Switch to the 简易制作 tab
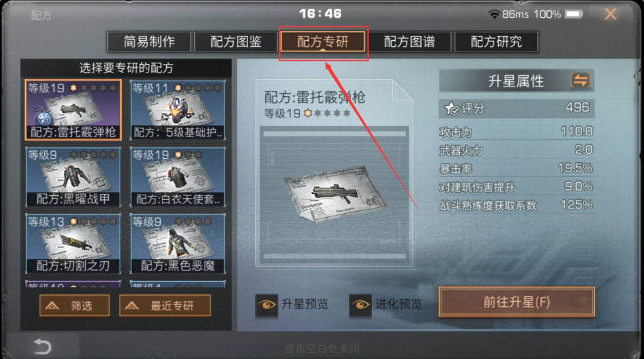 pyautogui.click(x=149, y=42)
